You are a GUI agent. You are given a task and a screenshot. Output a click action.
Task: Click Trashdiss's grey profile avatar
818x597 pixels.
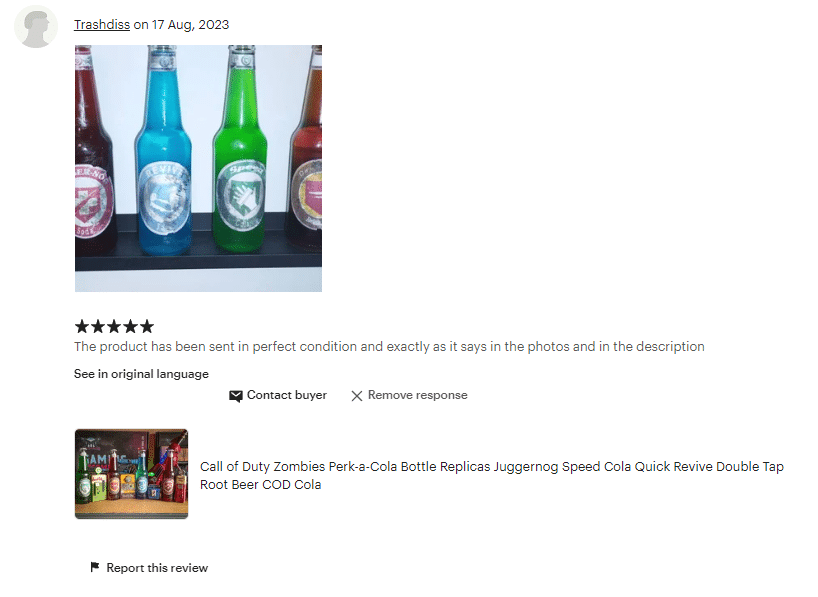point(36,27)
